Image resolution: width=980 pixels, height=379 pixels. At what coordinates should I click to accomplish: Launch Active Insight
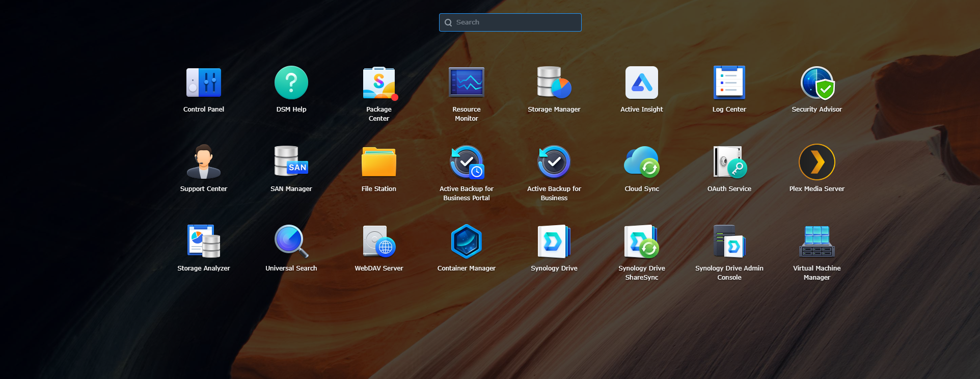pyautogui.click(x=642, y=83)
